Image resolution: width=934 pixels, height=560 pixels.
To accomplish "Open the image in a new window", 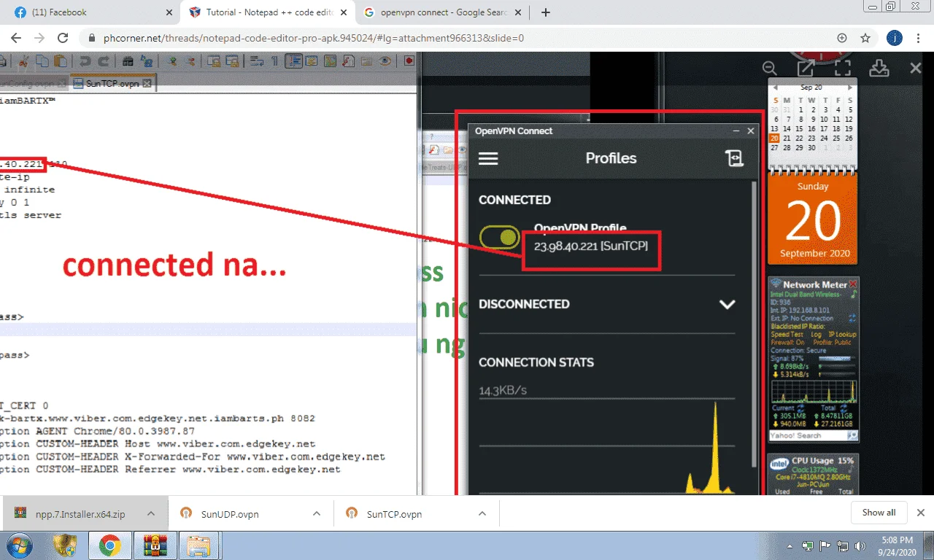I will [806, 68].
